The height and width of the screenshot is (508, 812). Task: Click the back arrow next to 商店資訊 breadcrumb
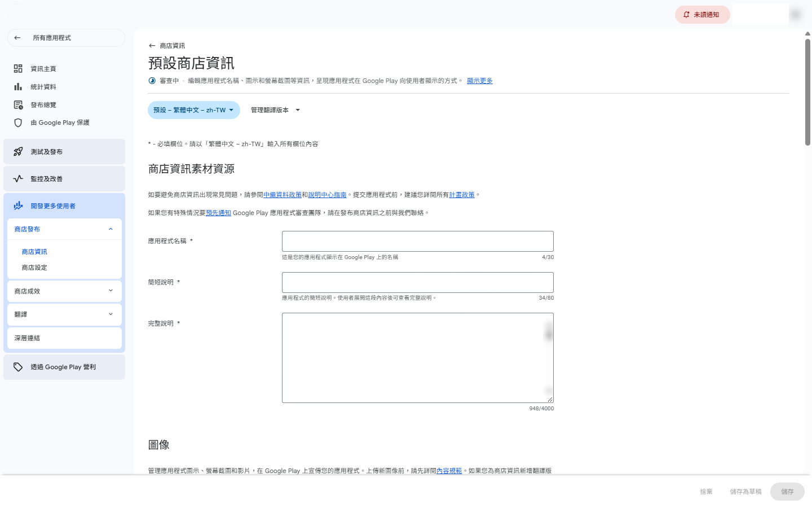click(x=152, y=46)
